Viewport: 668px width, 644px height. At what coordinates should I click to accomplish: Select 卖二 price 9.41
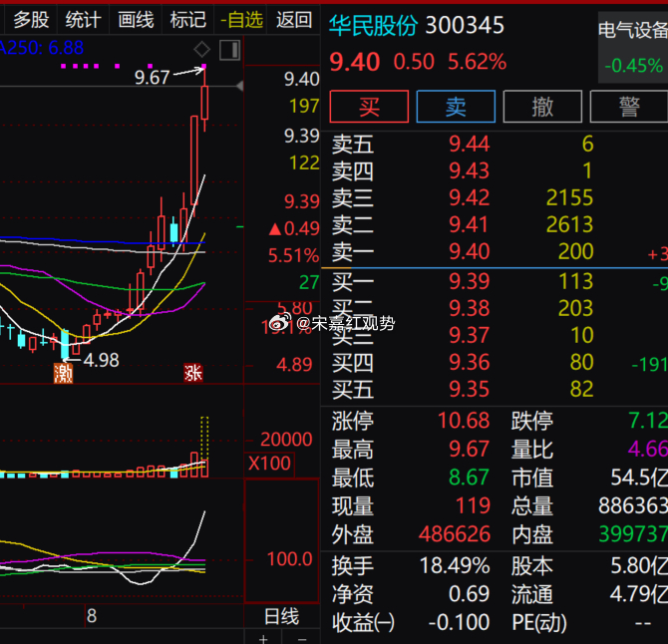tap(469, 224)
